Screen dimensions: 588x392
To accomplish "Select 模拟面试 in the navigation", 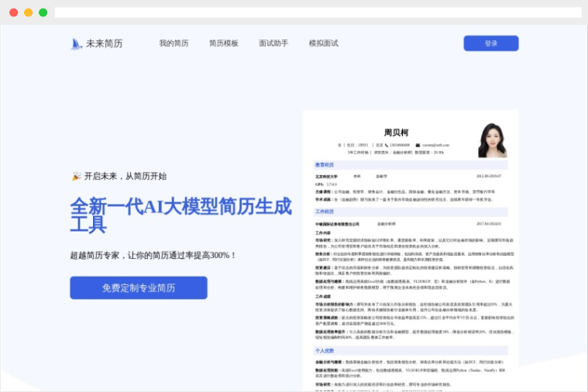I will coord(323,43).
